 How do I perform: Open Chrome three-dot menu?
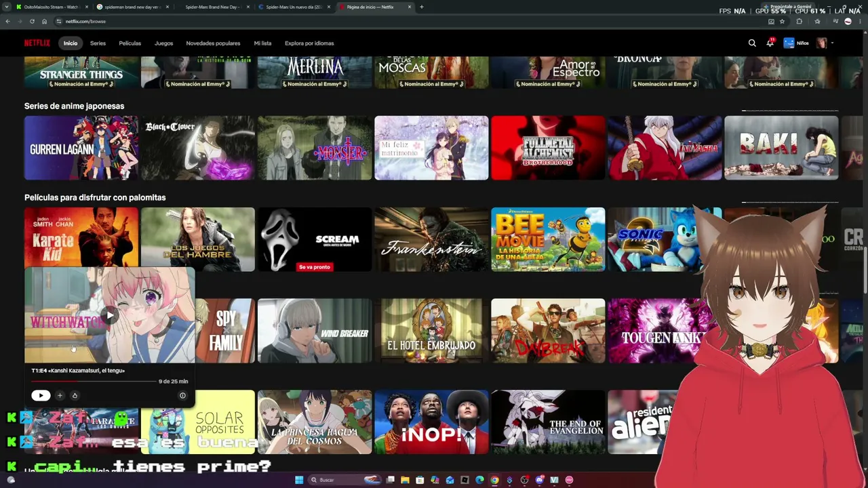[860, 21]
